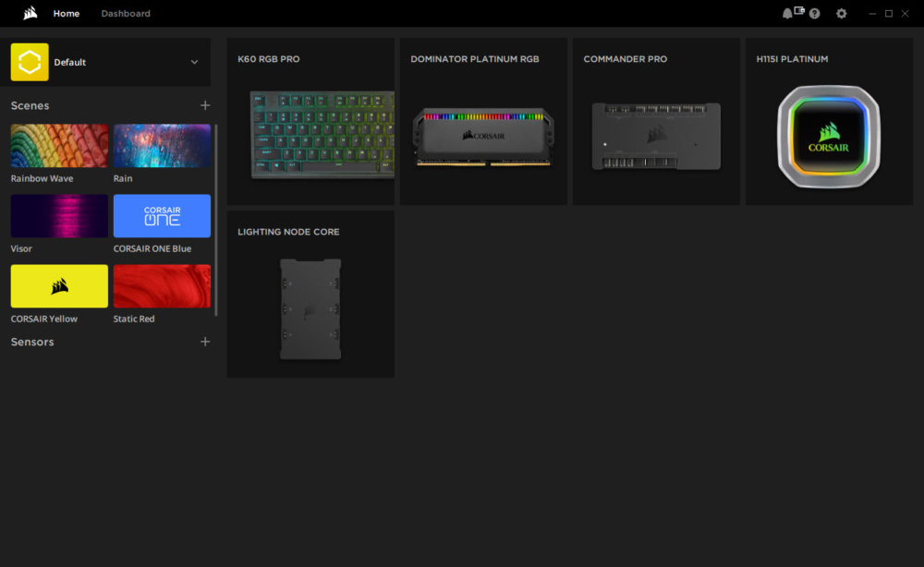Open the Dominator Platinum RGB memory tile

coord(483,122)
